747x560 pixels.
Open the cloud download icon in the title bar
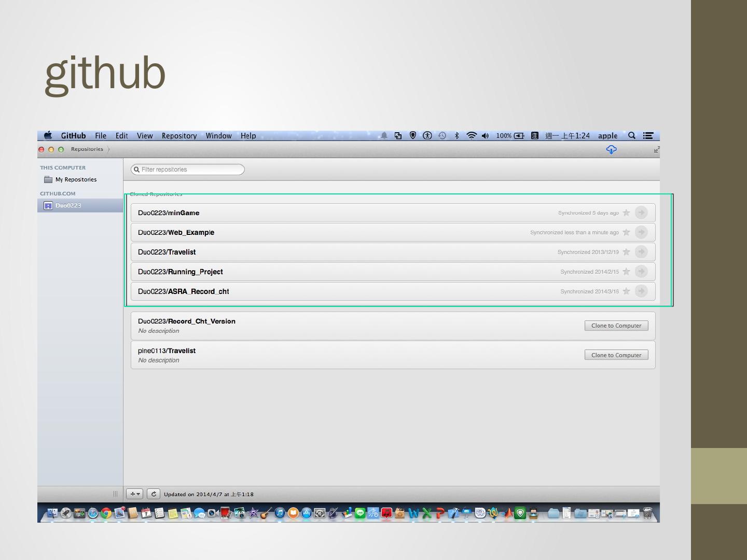tap(612, 150)
